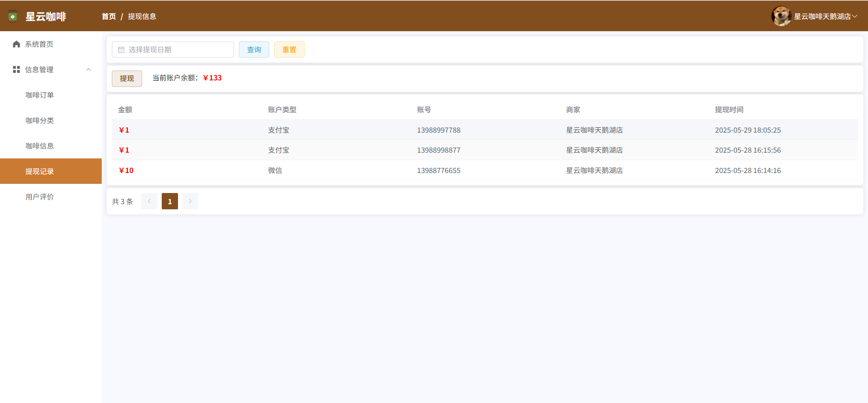Select the 提现记录 menu item

point(40,171)
